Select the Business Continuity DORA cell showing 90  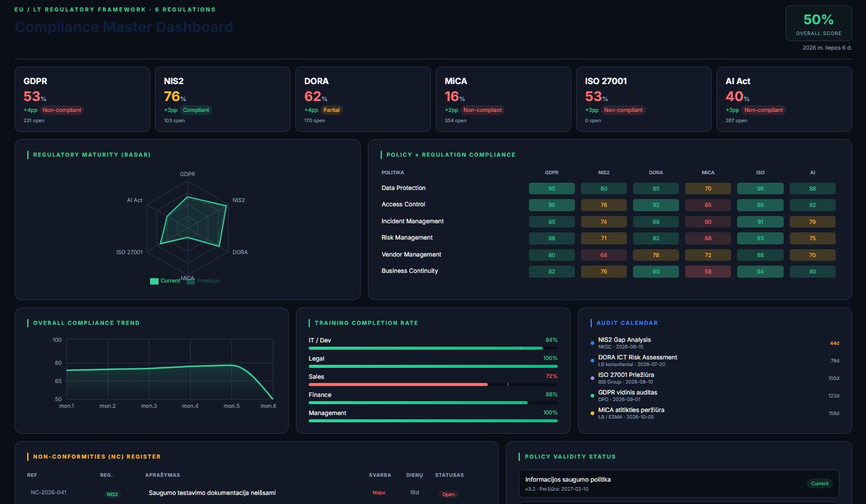point(656,272)
